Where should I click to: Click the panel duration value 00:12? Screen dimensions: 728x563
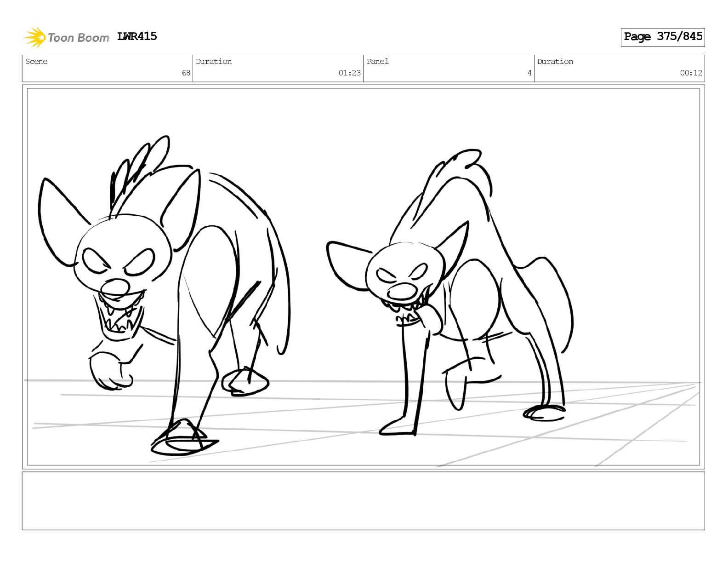pos(691,73)
